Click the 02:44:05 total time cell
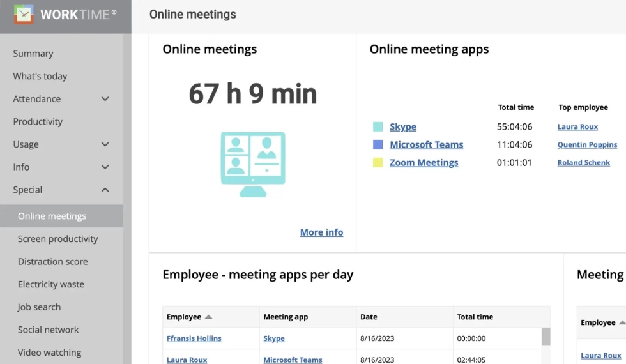626x364 pixels. (x=471, y=360)
